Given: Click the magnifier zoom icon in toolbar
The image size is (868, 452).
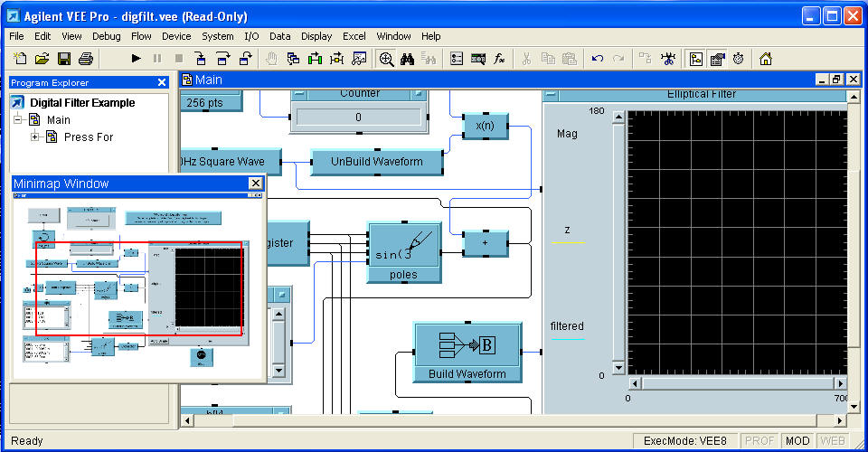Looking at the screenshot, I should [386, 59].
